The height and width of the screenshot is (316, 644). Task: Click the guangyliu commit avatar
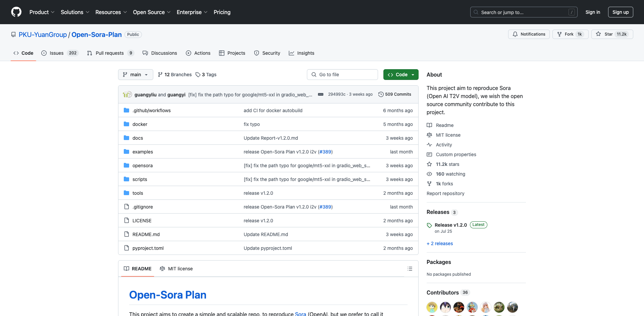coord(126,95)
